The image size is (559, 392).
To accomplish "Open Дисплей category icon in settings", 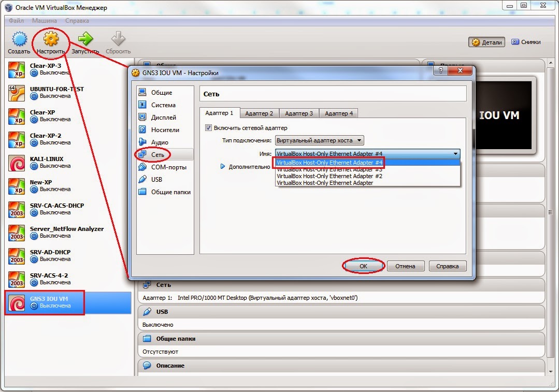I will (x=142, y=117).
